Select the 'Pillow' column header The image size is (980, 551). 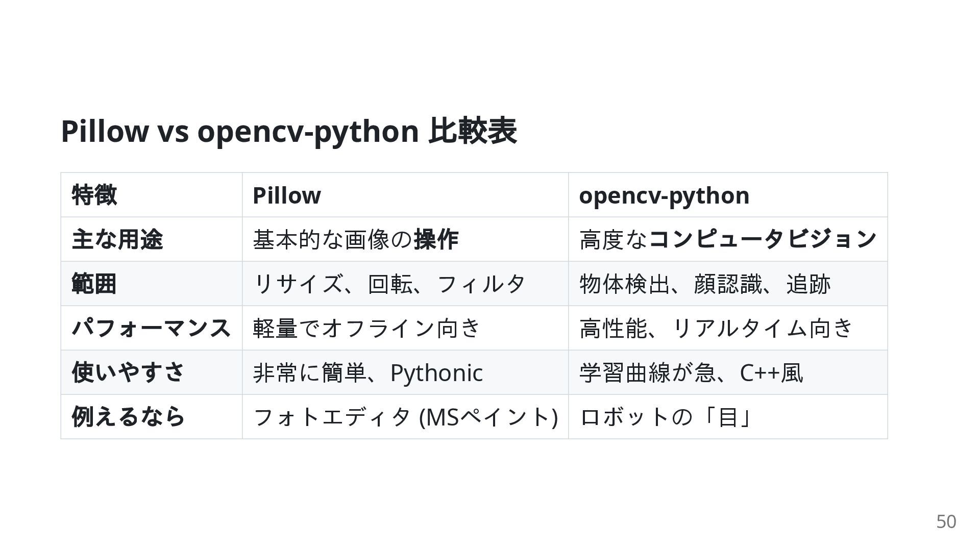point(287,195)
